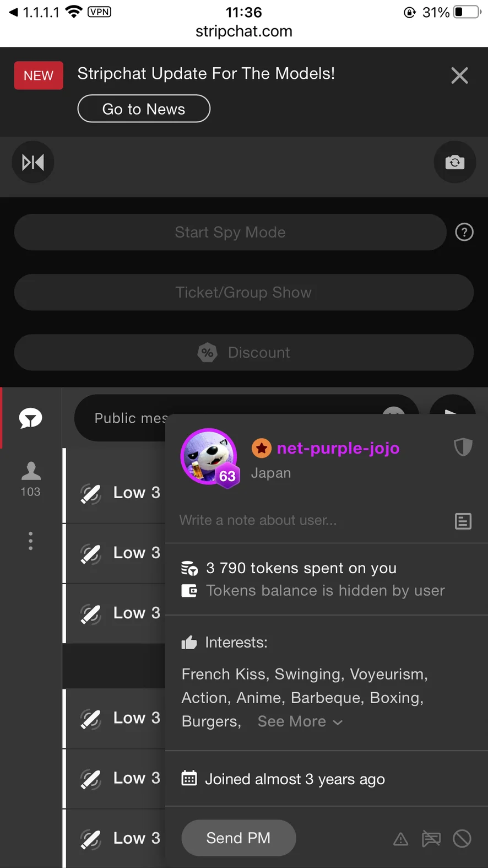488x868 pixels.
Task: Flip the camera with the mirror icon
Action: click(33, 163)
